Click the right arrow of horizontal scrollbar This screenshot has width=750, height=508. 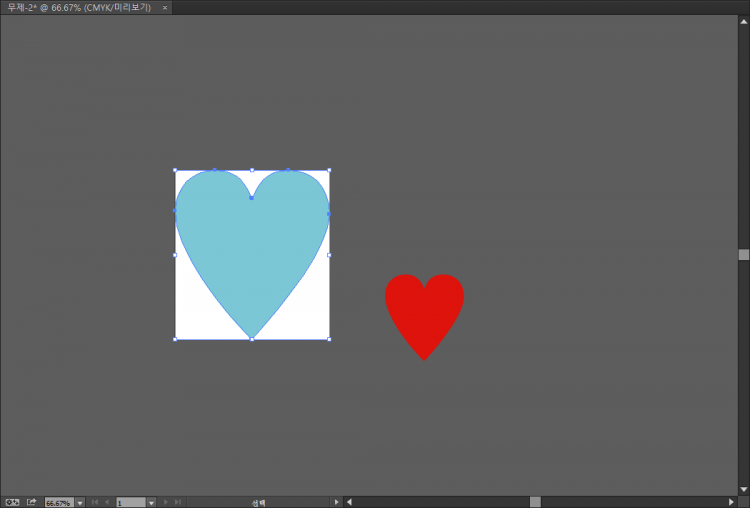(731, 502)
